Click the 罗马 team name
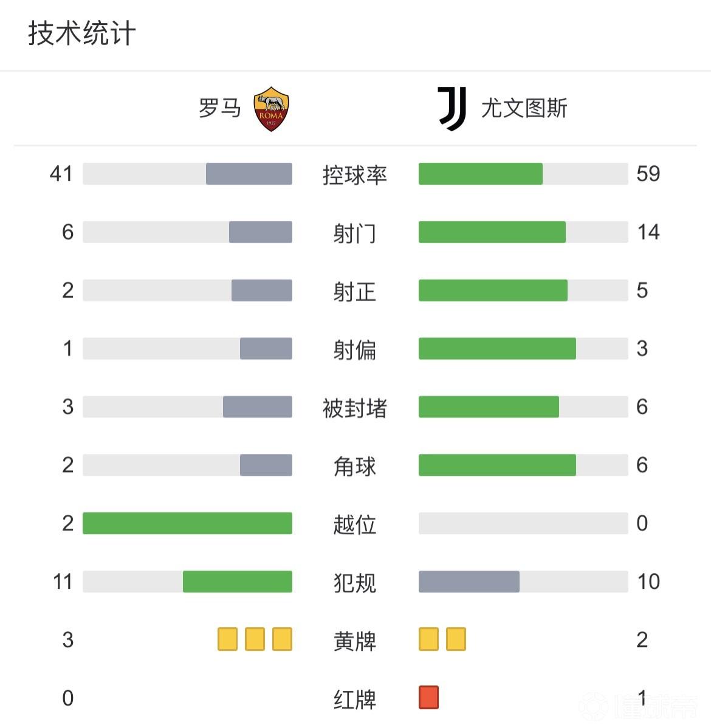 220,109
